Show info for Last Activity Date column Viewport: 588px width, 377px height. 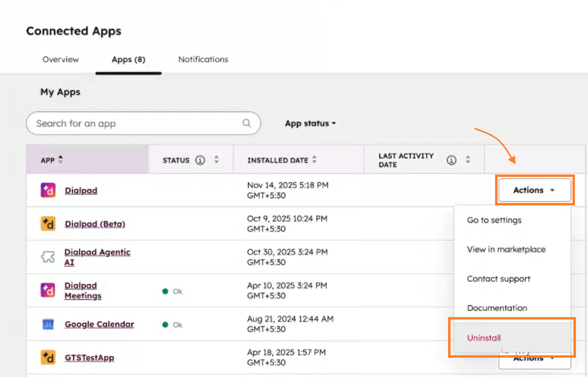(452, 160)
